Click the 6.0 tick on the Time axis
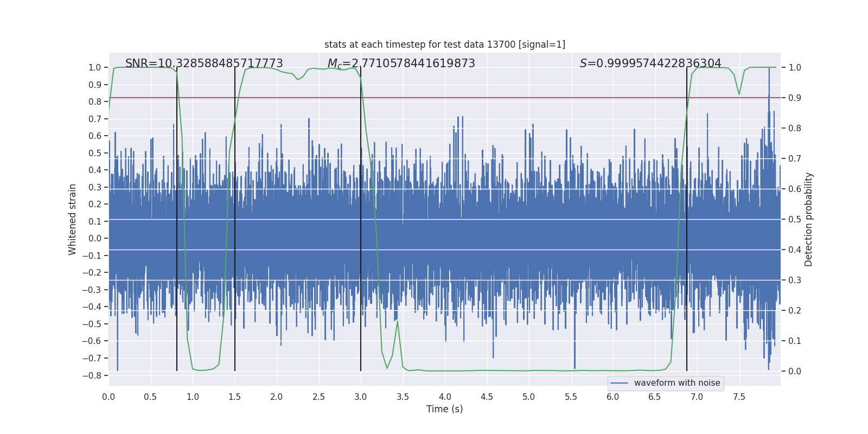 (x=613, y=397)
